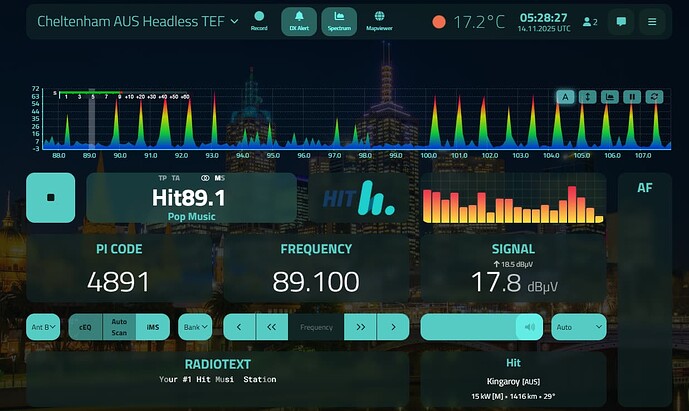
Task: Click the spectrum refresh rescan icon
Action: [654, 97]
